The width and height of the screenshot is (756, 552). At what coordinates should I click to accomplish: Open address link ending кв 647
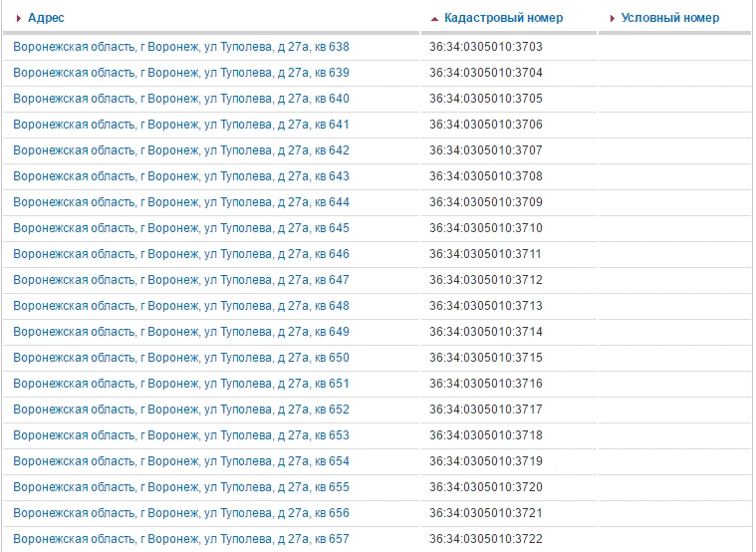181,280
